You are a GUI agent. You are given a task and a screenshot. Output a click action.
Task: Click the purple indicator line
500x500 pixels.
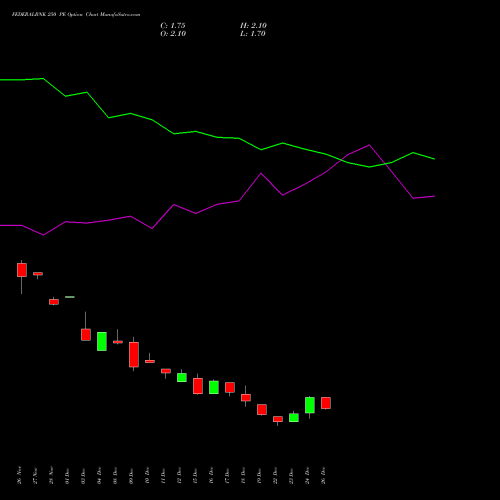coord(217,204)
